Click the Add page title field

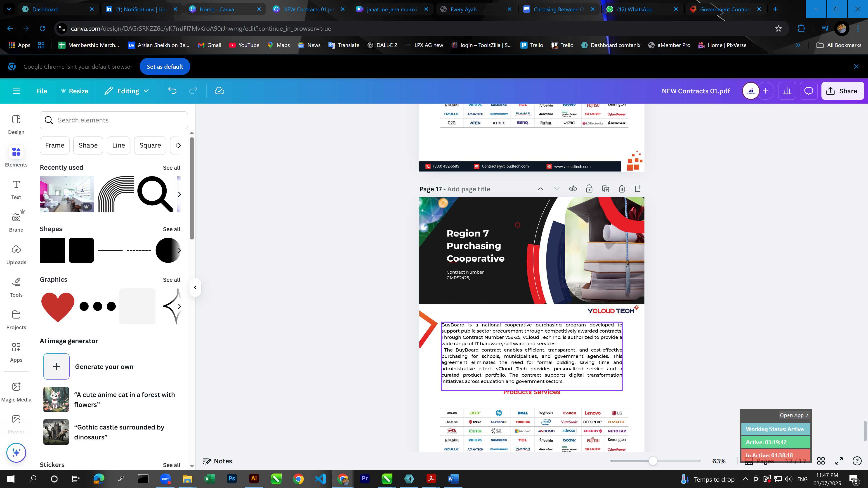coord(469,189)
